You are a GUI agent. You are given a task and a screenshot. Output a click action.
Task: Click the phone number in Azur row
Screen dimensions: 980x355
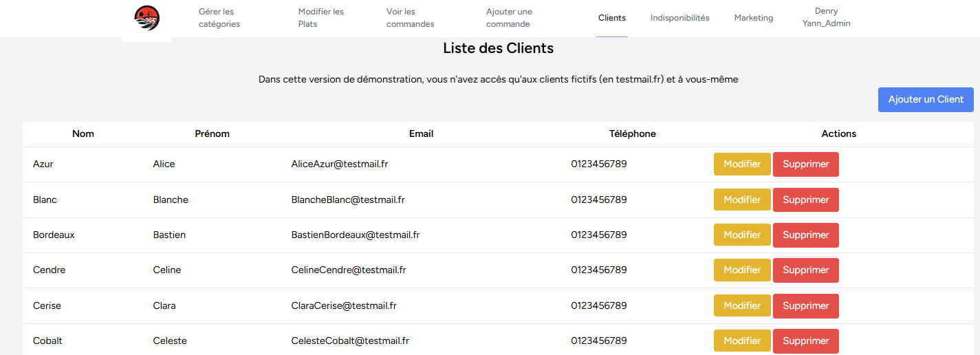point(599,164)
